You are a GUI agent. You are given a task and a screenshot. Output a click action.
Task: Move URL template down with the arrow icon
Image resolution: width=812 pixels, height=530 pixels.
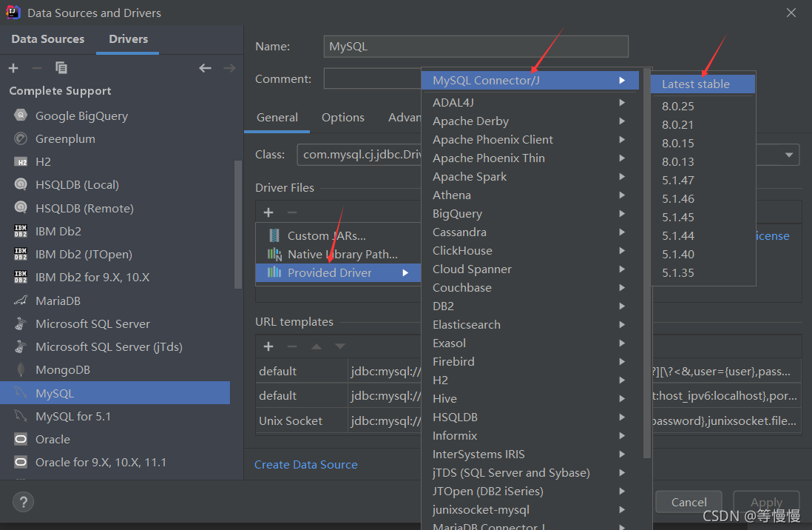(x=341, y=346)
